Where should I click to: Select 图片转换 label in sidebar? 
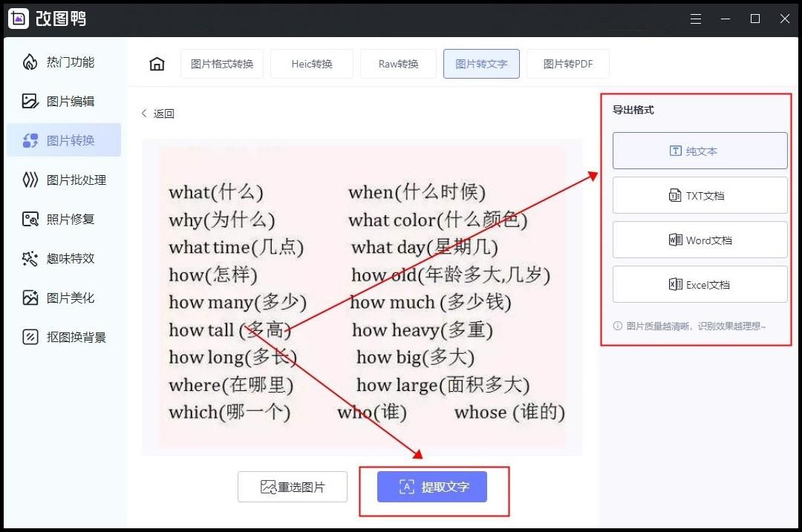coord(71,140)
